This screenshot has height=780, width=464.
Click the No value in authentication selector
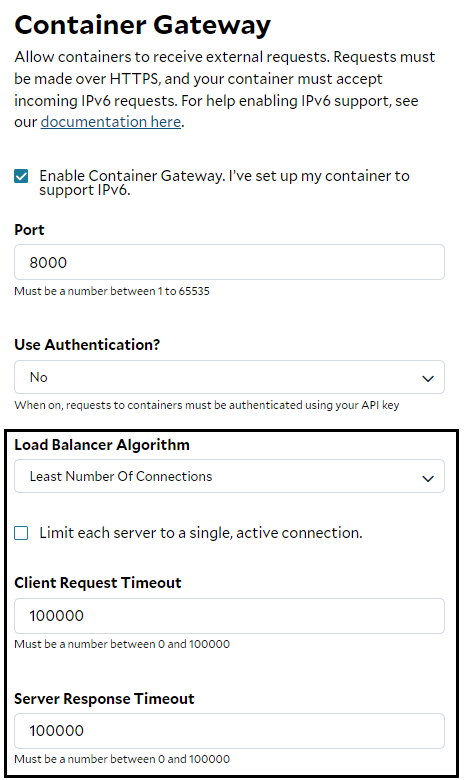pyautogui.click(x=39, y=377)
